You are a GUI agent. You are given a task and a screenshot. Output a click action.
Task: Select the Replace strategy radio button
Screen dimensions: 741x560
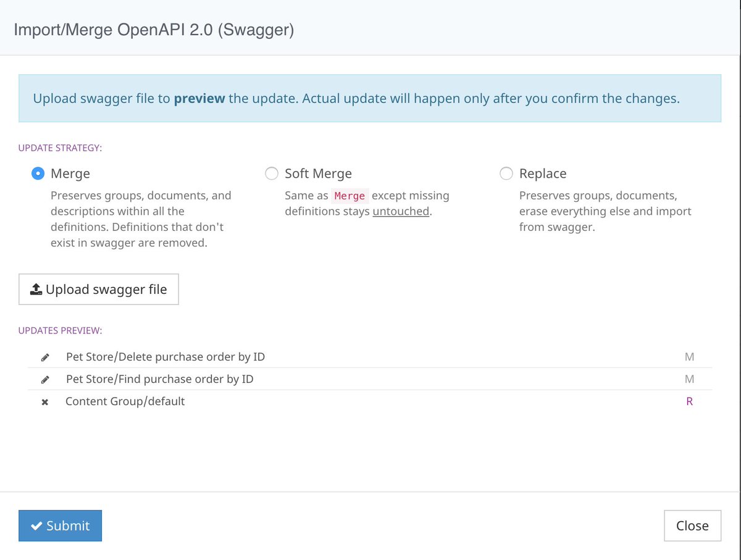[506, 173]
